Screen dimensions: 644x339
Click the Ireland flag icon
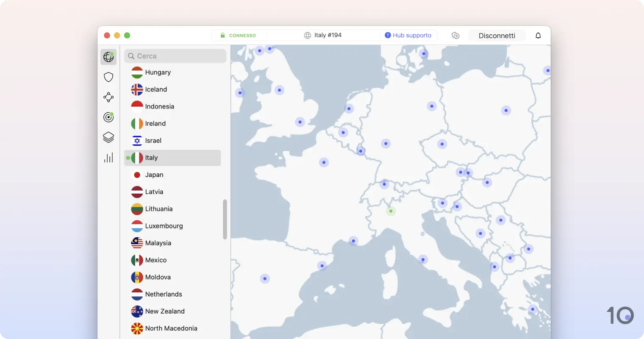pyautogui.click(x=137, y=124)
